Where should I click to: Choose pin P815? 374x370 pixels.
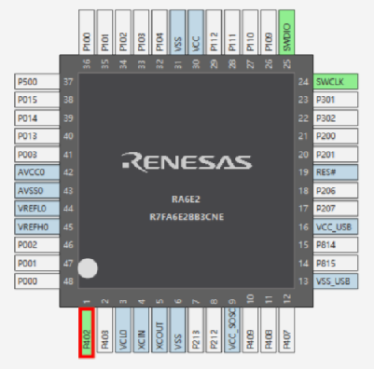pos(335,263)
